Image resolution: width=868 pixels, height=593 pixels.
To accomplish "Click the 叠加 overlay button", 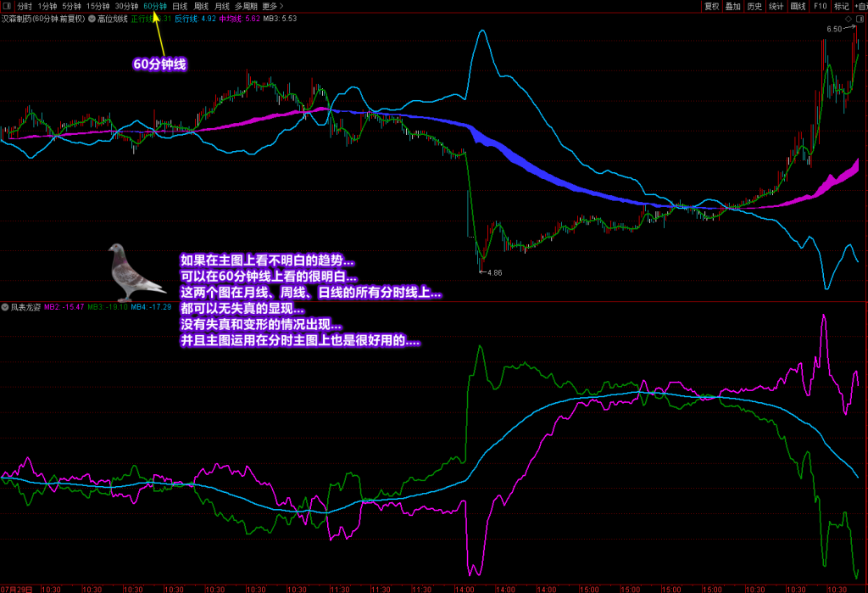I will tap(733, 6).
